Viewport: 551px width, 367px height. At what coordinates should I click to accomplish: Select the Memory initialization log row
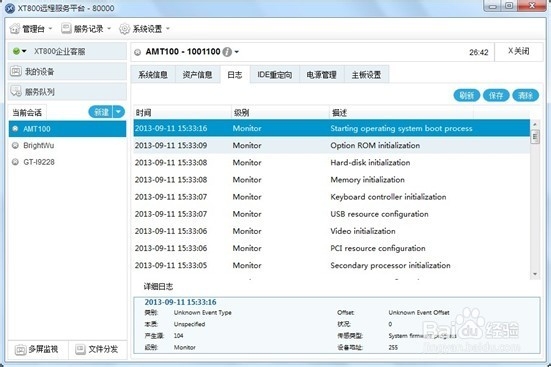(331, 180)
